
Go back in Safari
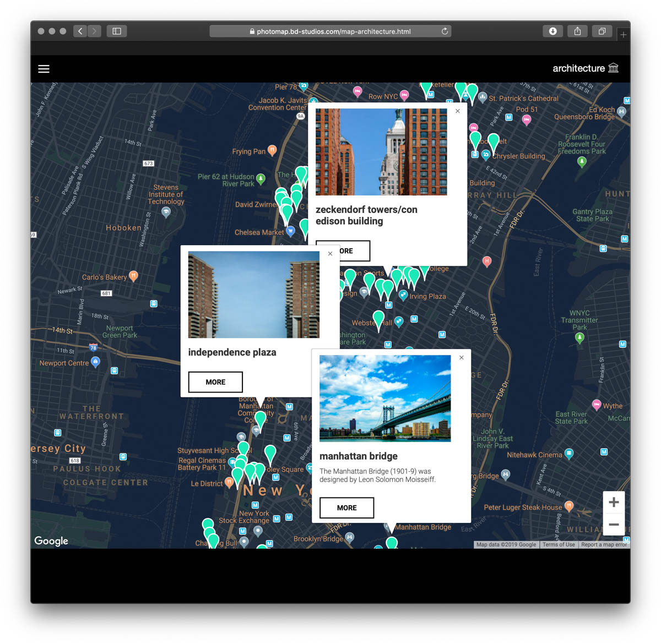tap(80, 31)
